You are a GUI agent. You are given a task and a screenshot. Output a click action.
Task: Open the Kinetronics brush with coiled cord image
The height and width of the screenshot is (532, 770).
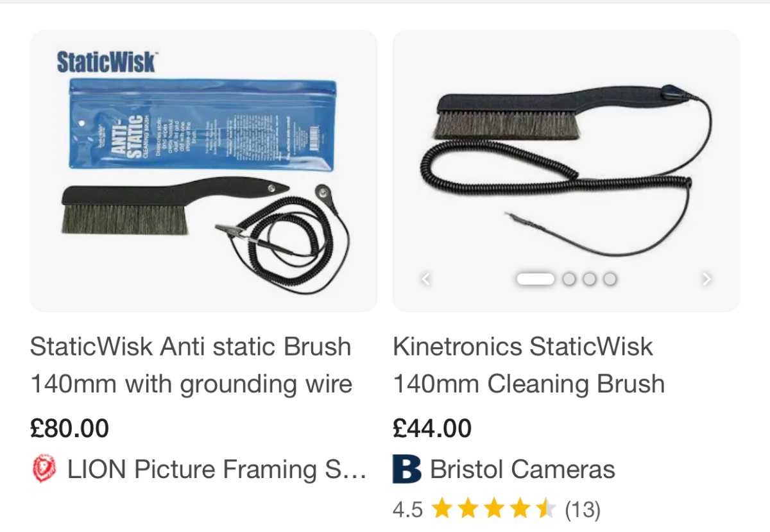[x=566, y=171]
